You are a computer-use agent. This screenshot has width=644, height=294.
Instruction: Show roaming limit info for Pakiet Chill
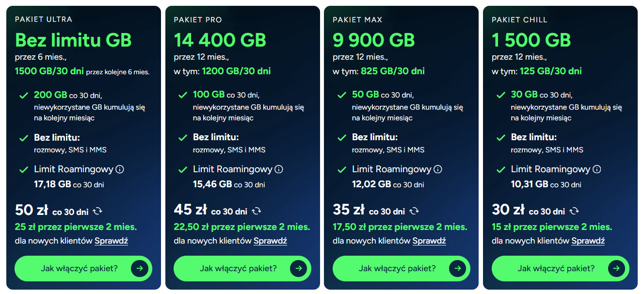597,169
